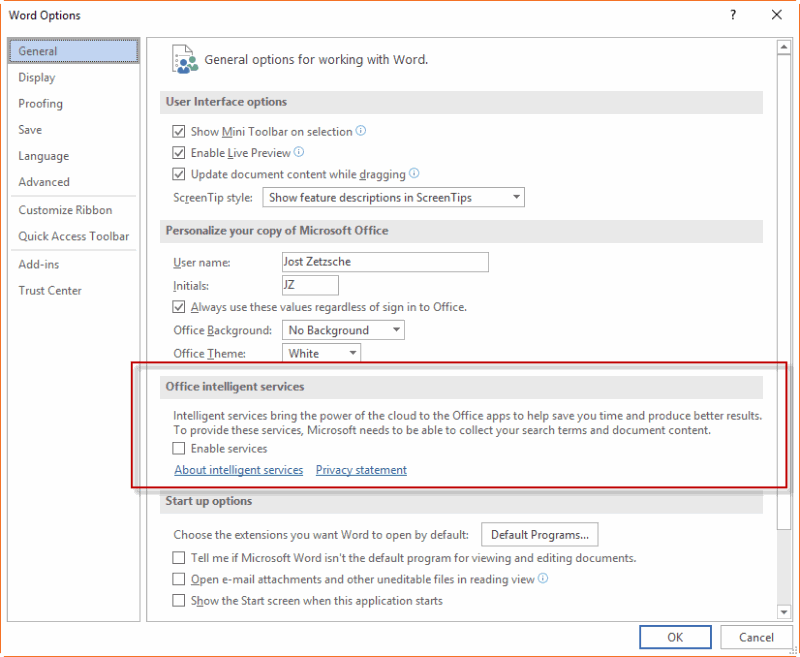Screen dimensions: 800x657
Task: Switch to the Advanced category
Action: click(x=44, y=182)
